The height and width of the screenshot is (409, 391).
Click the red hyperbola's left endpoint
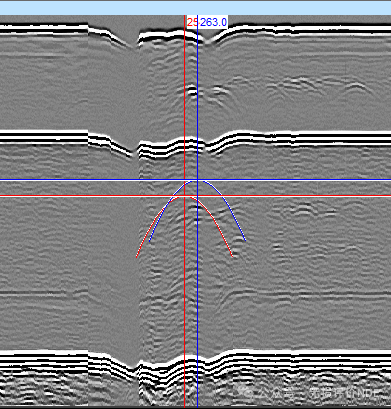point(136,257)
